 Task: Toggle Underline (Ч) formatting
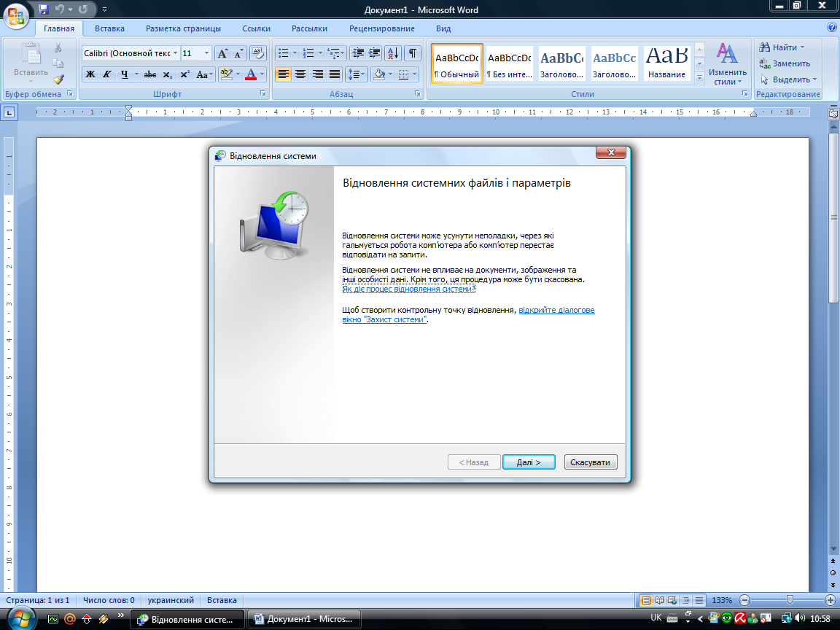[x=124, y=74]
